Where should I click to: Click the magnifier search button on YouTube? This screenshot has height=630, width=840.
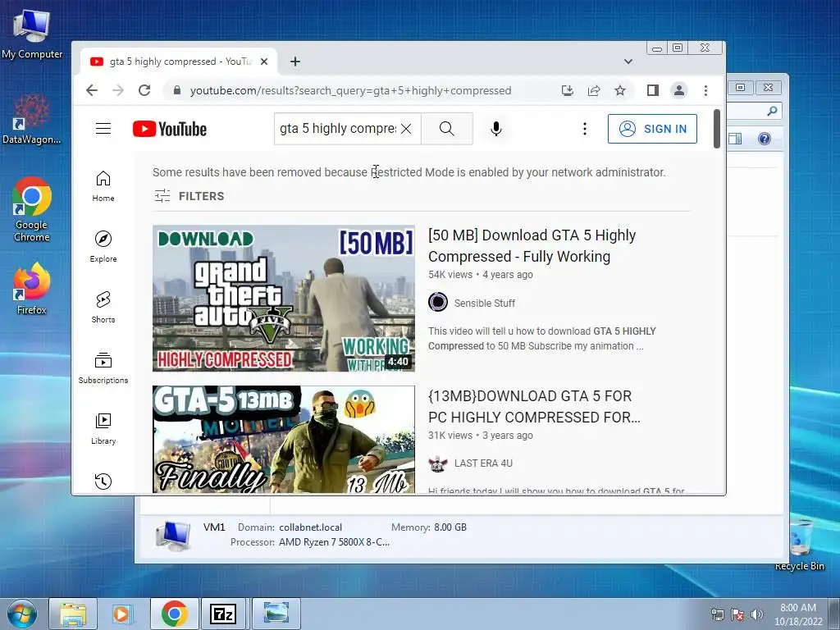[x=447, y=129]
